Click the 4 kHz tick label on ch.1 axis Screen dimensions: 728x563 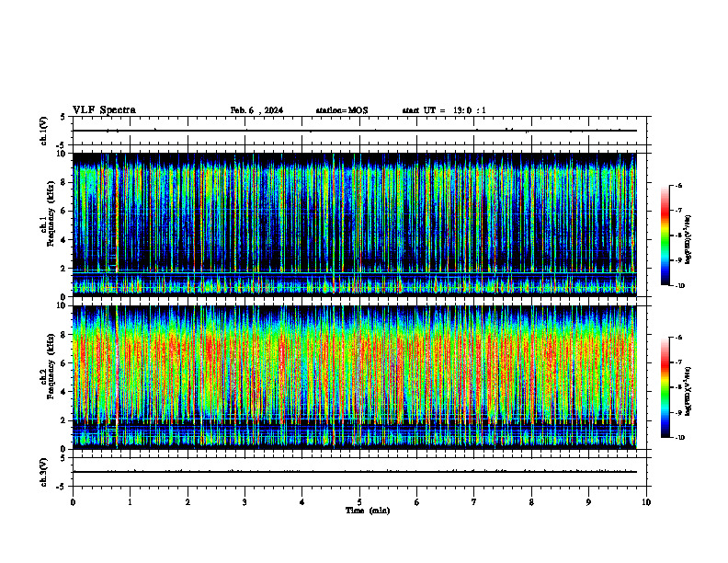(64, 240)
